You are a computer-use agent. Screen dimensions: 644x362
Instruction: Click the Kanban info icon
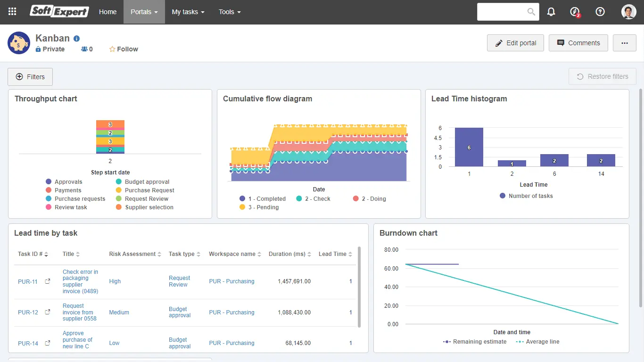coord(77,39)
